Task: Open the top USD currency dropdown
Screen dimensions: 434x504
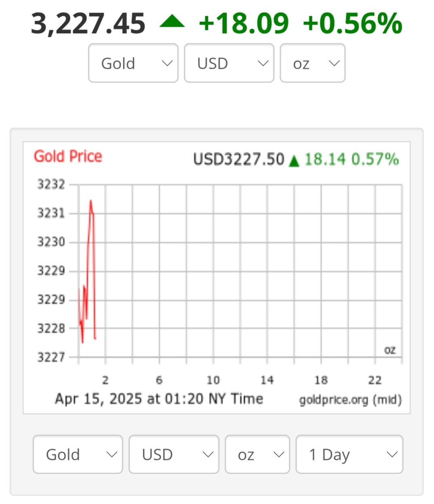Action: tap(229, 63)
